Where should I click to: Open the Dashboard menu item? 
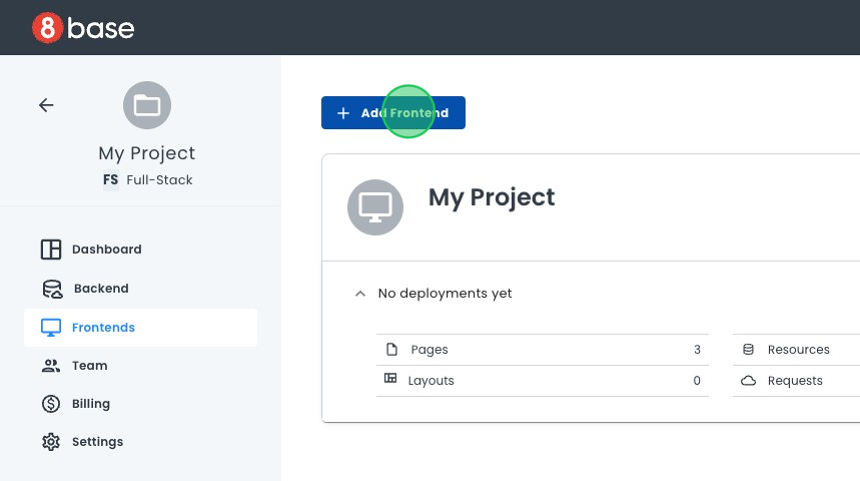pos(106,249)
